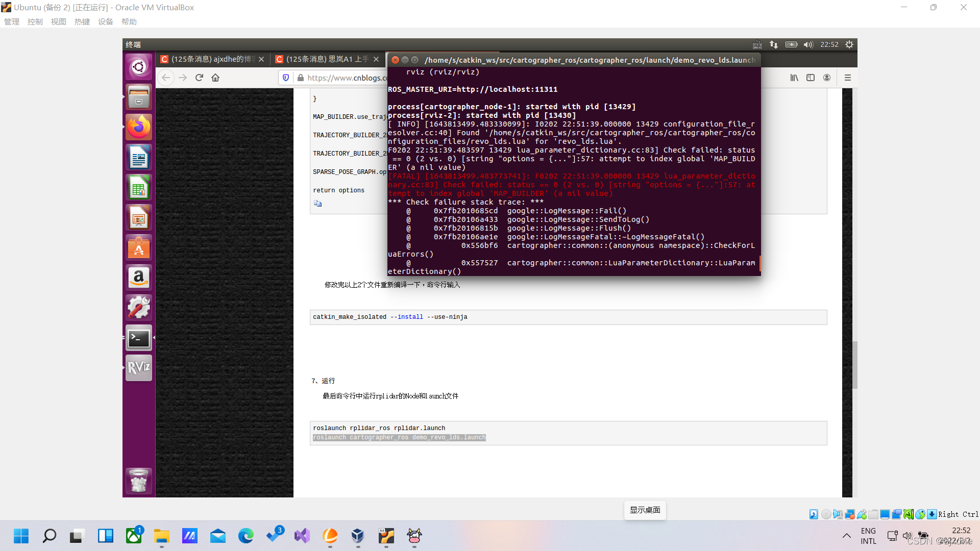Image resolution: width=980 pixels, height=551 pixels.
Task: Open LibreOffice Calc from dock
Action: [x=139, y=188]
